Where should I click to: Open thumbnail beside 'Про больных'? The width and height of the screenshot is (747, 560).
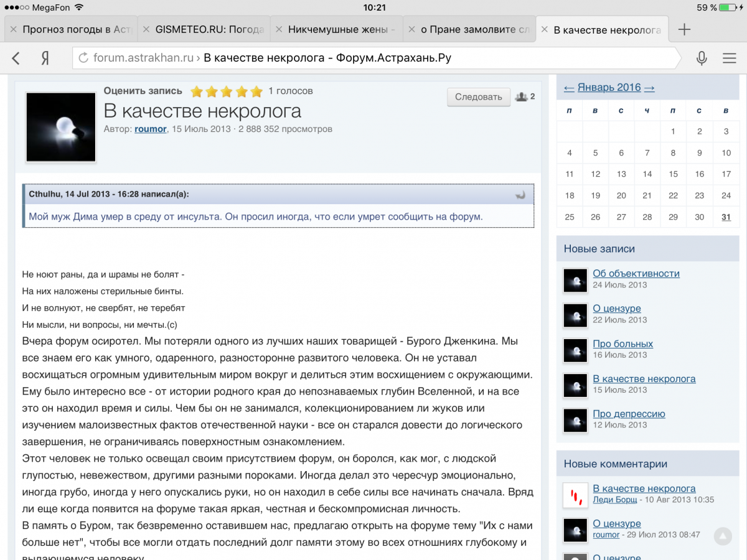click(x=575, y=350)
